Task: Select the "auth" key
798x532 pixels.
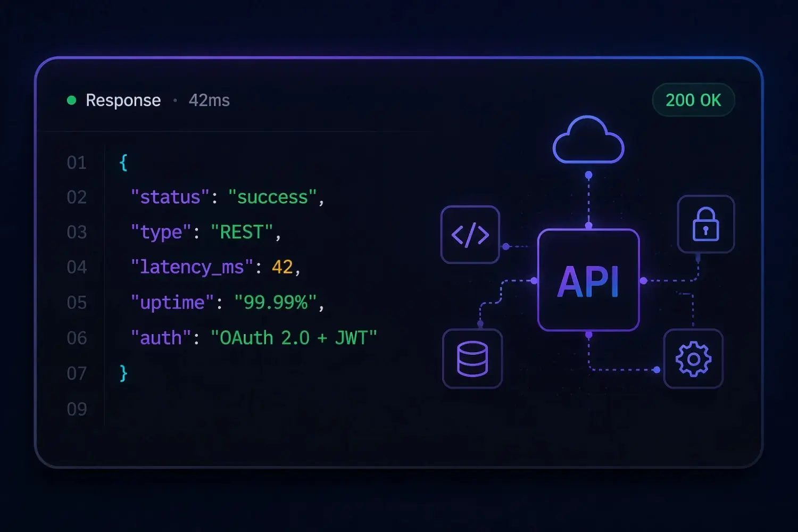Action: (x=161, y=338)
